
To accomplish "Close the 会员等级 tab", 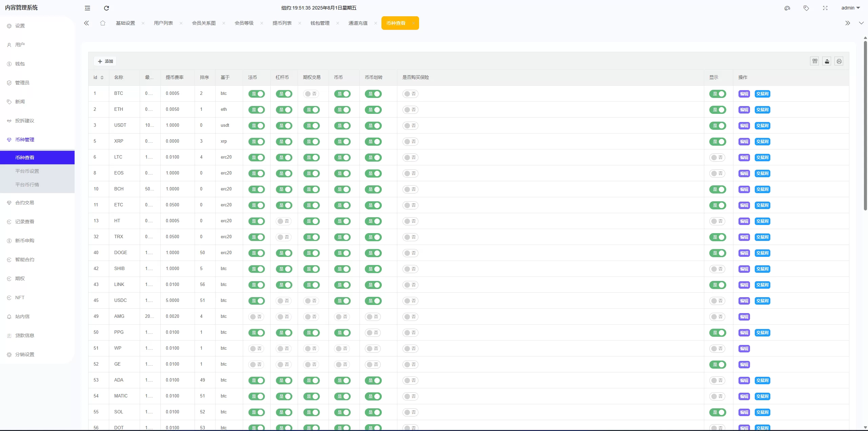I will click(262, 23).
